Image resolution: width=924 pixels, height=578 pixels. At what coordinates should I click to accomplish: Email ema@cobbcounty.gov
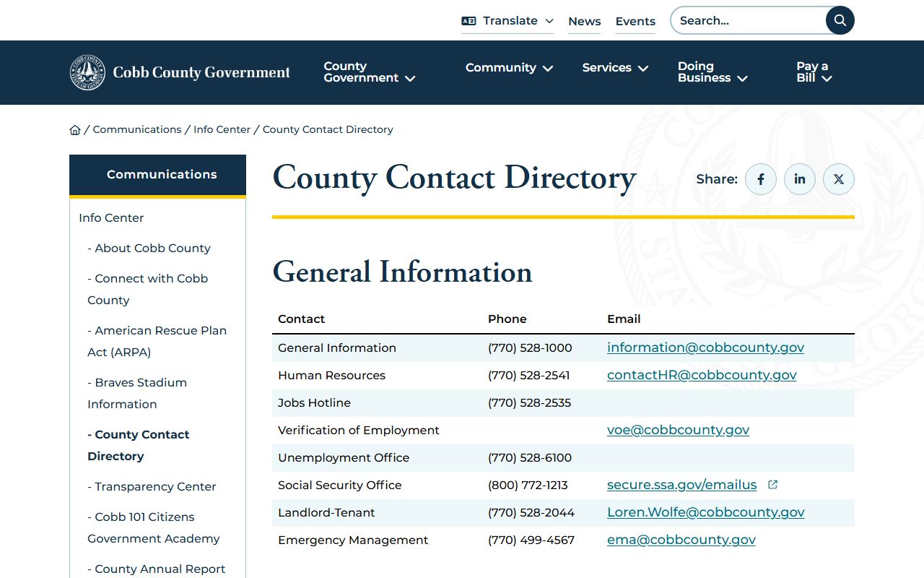(681, 540)
